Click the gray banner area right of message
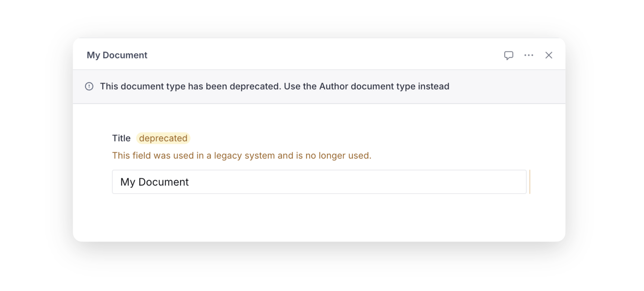 (x=507, y=87)
